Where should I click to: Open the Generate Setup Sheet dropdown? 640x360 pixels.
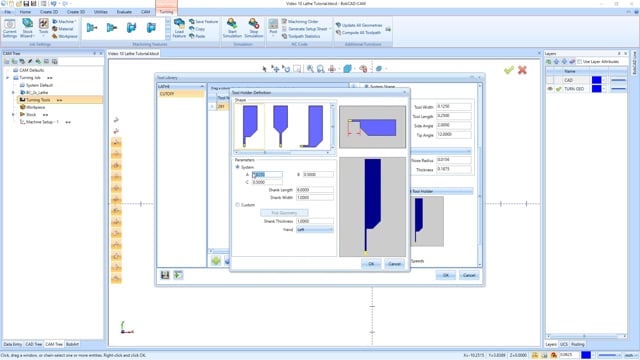[330, 29]
